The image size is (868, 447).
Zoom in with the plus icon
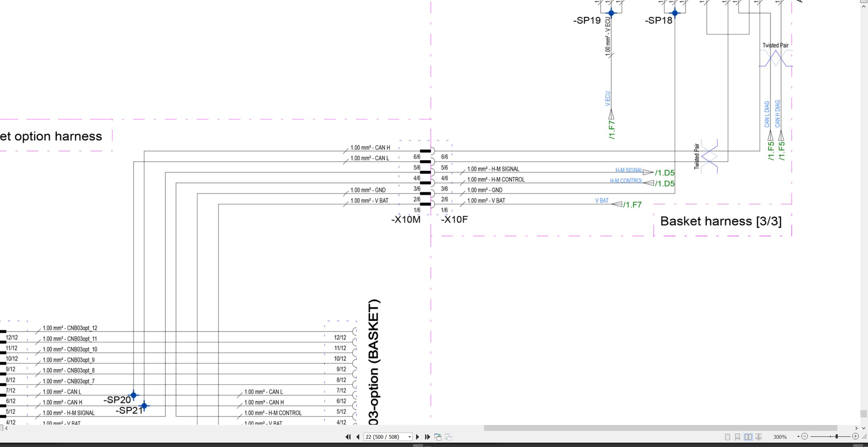tap(855, 436)
